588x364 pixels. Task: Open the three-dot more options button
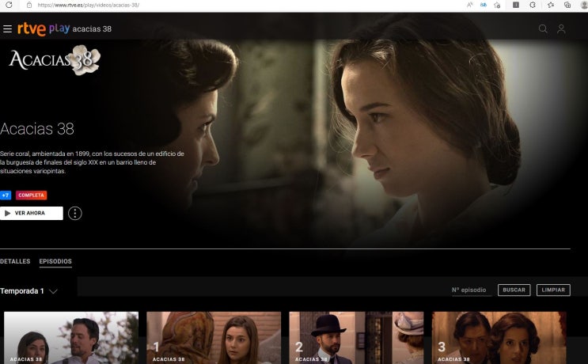(75, 214)
